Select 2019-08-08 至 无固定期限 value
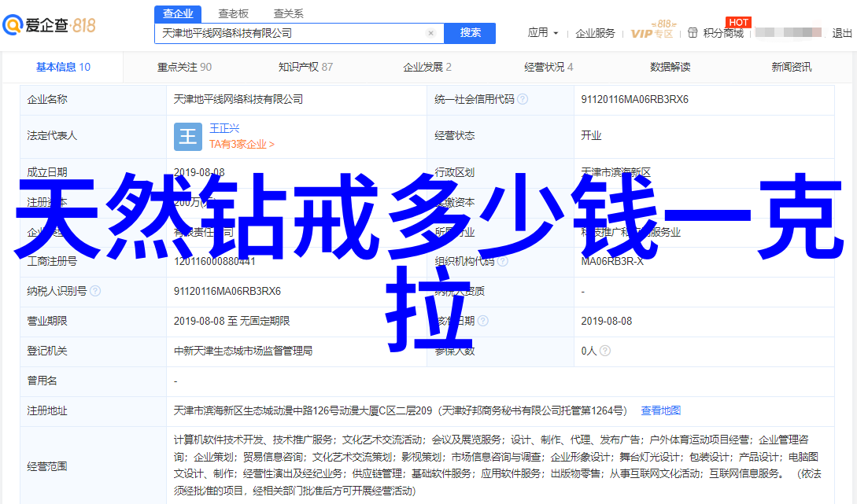The height and width of the screenshot is (504, 857). 231,321
